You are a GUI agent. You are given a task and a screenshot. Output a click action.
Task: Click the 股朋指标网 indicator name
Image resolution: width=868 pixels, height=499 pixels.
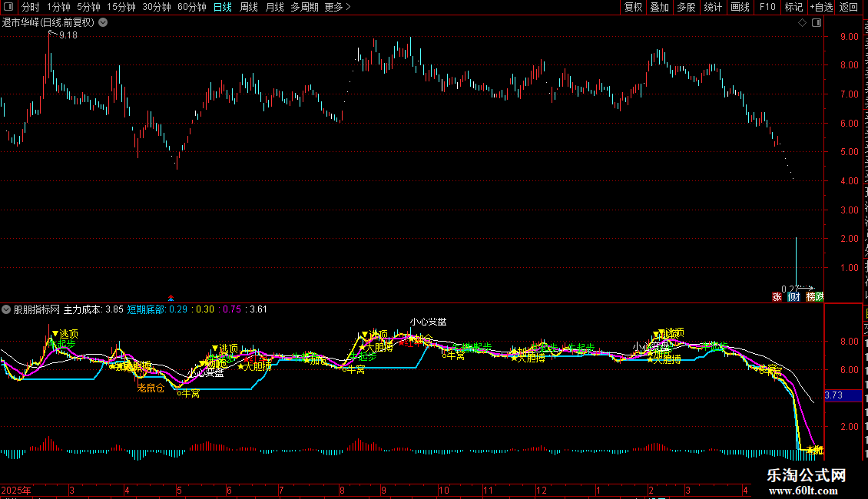[x=37, y=310]
